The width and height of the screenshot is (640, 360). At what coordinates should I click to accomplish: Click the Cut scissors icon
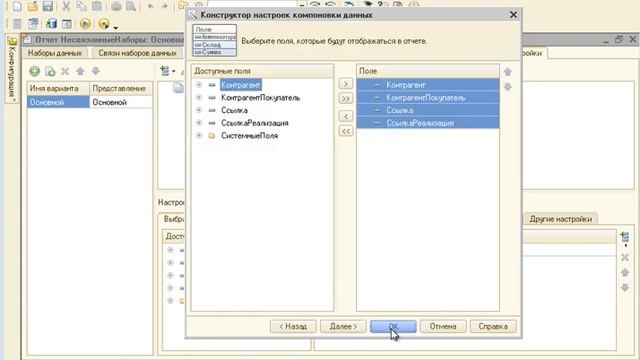tap(66, 6)
